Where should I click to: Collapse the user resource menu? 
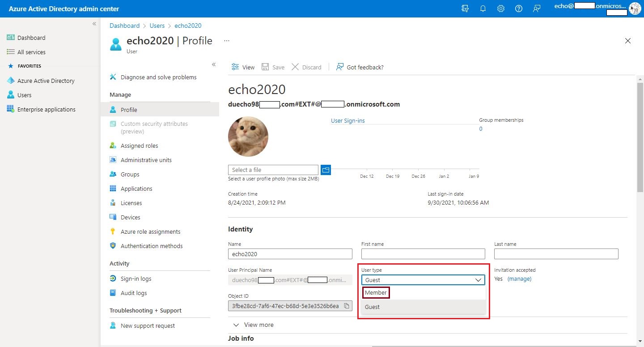[x=214, y=64]
